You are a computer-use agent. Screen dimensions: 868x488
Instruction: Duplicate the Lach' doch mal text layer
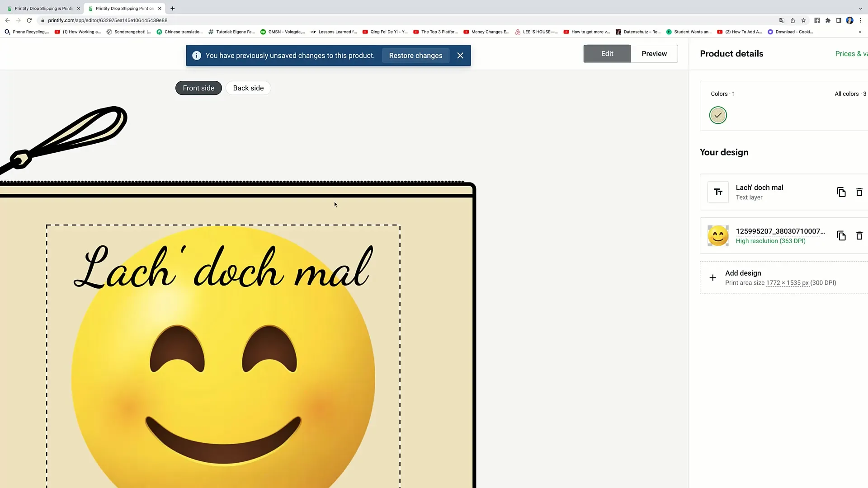click(x=841, y=192)
